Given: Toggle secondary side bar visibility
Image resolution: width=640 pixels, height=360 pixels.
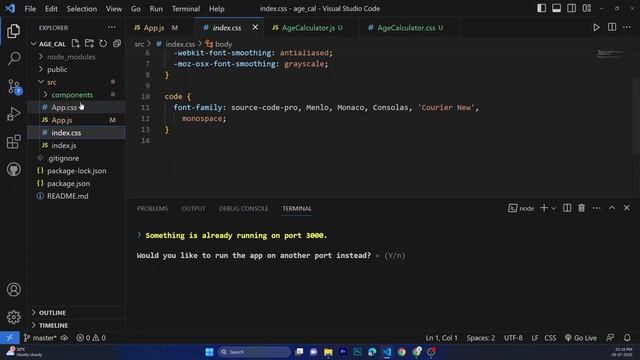Looking at the screenshot, I should click(571, 8).
